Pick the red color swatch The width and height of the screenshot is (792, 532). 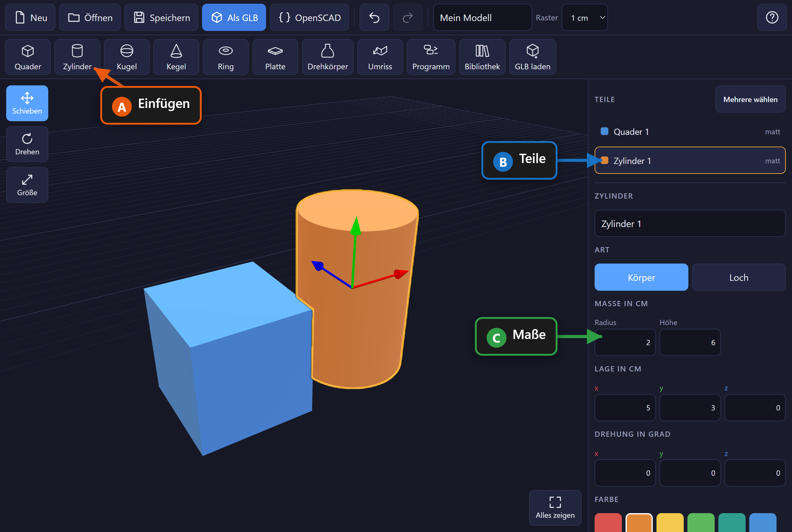click(608, 522)
